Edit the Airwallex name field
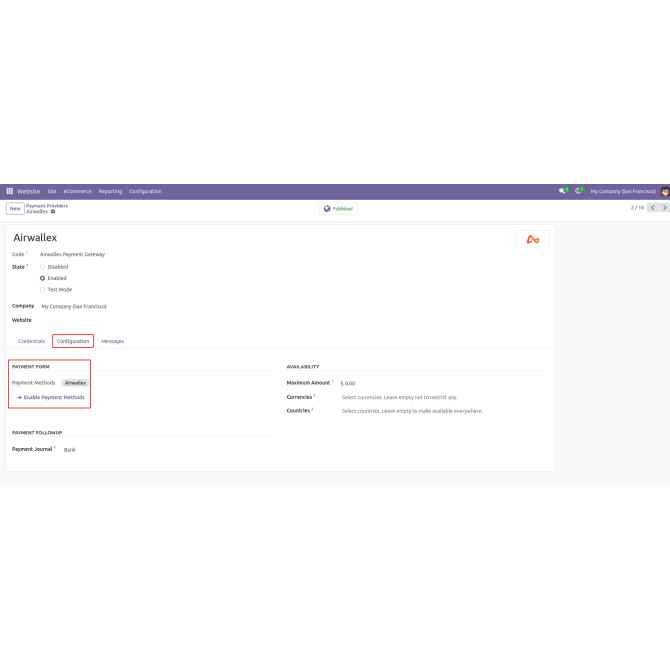The image size is (670, 670). point(35,238)
